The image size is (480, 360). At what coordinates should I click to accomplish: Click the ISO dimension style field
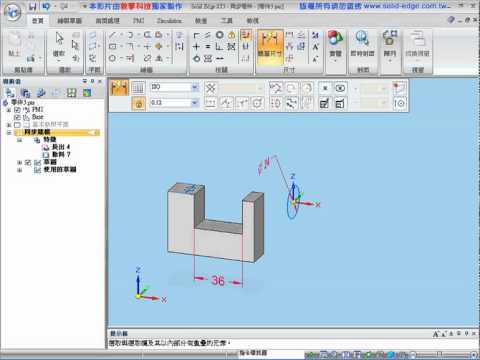[171, 87]
